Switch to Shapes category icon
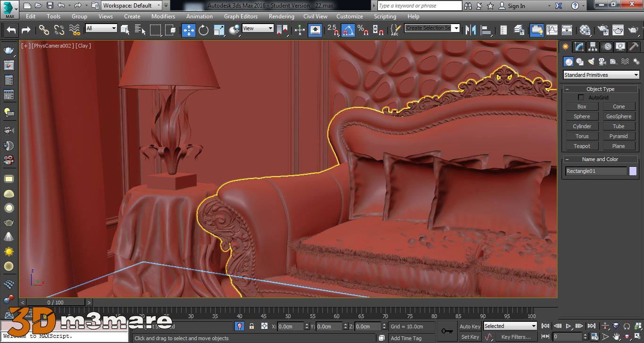Viewport: 644px width, 343px height. 580,62
